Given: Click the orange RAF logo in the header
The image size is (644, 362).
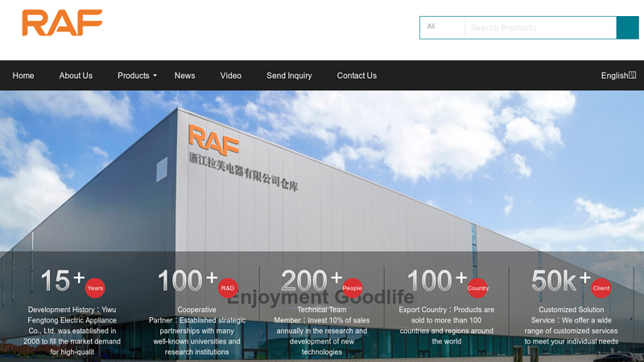Looking at the screenshot, I should point(62,23).
